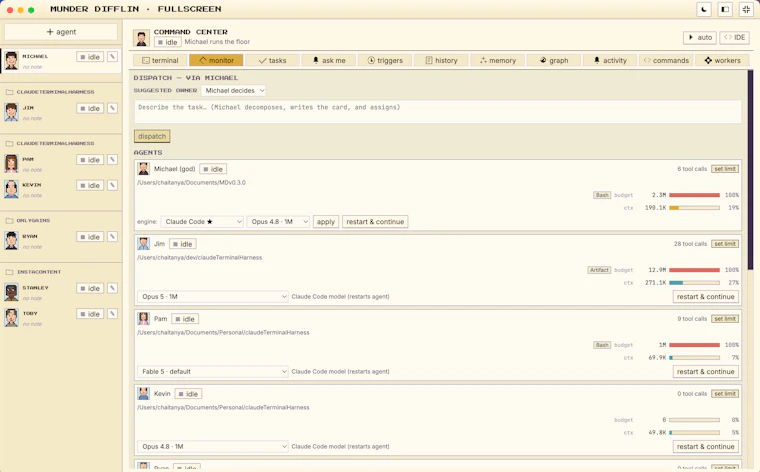Open Michael's Opus 4.8 · 1M model dropdown
Image resolution: width=760 pixels, height=472 pixels.
coord(278,221)
